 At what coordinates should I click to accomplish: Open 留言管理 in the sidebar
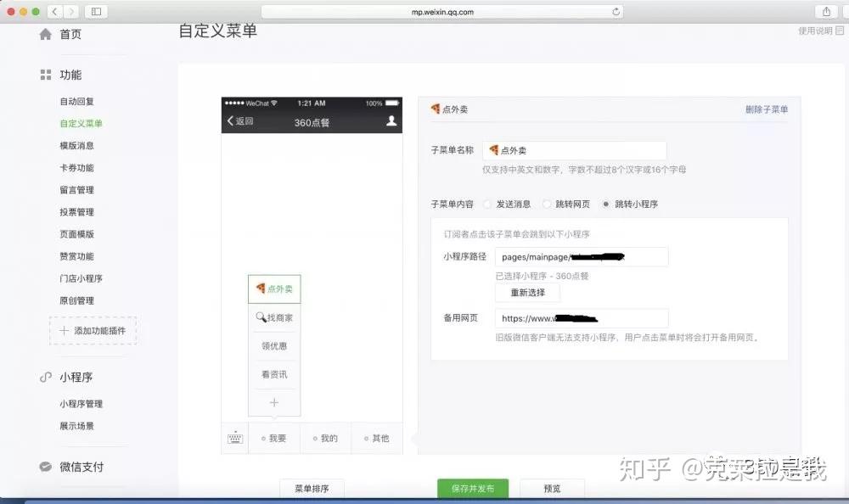pos(77,190)
